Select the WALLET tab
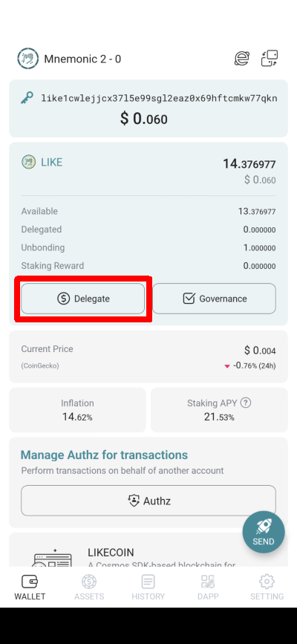 (30, 587)
